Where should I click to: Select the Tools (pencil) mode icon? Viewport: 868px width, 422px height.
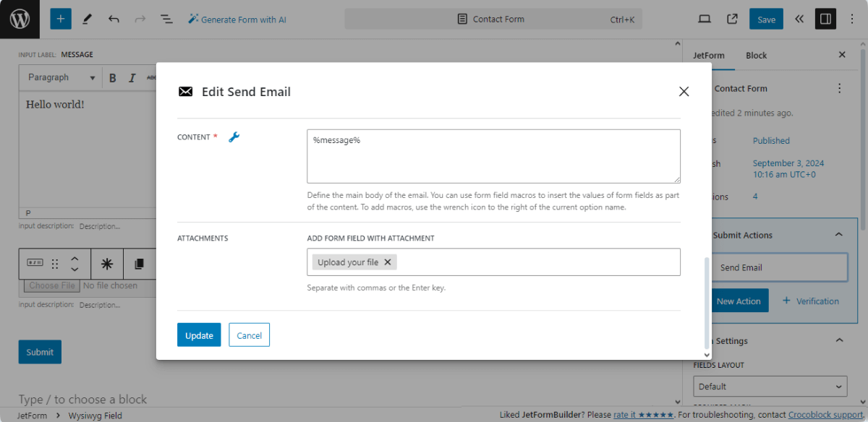point(88,18)
